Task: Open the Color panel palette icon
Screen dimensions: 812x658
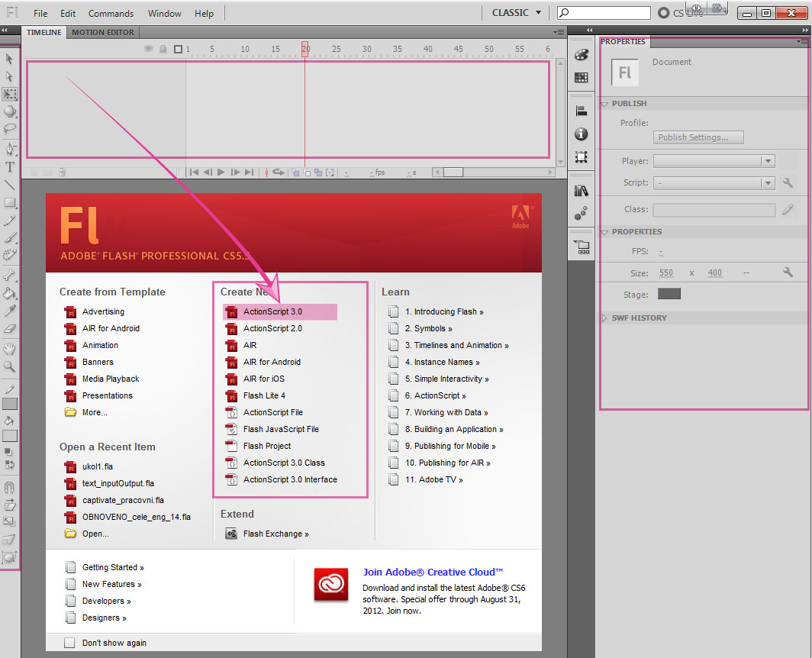Action: (582, 55)
